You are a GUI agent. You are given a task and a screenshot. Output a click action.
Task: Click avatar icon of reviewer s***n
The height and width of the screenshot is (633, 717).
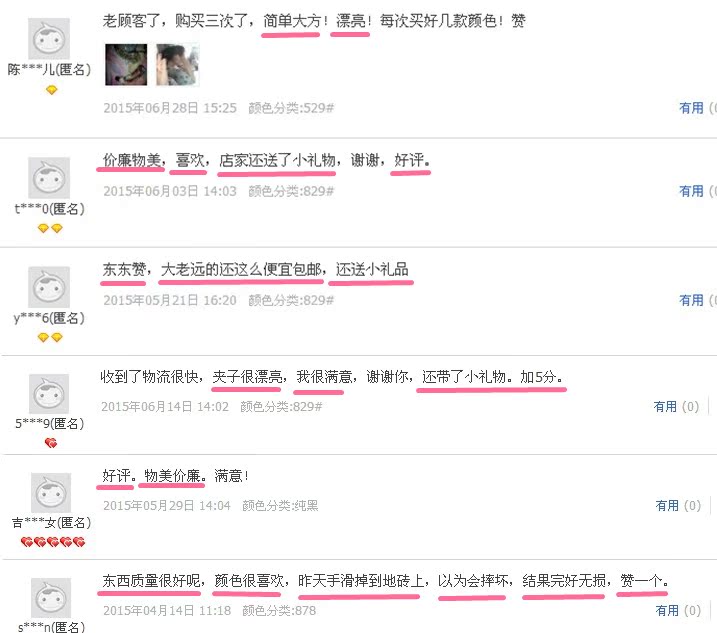tap(51, 598)
